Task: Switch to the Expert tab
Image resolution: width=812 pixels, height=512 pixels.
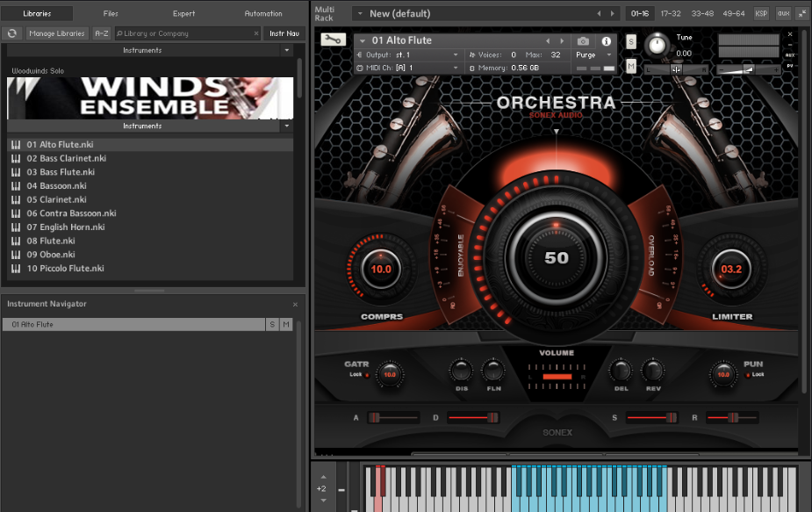Action: 183,13
